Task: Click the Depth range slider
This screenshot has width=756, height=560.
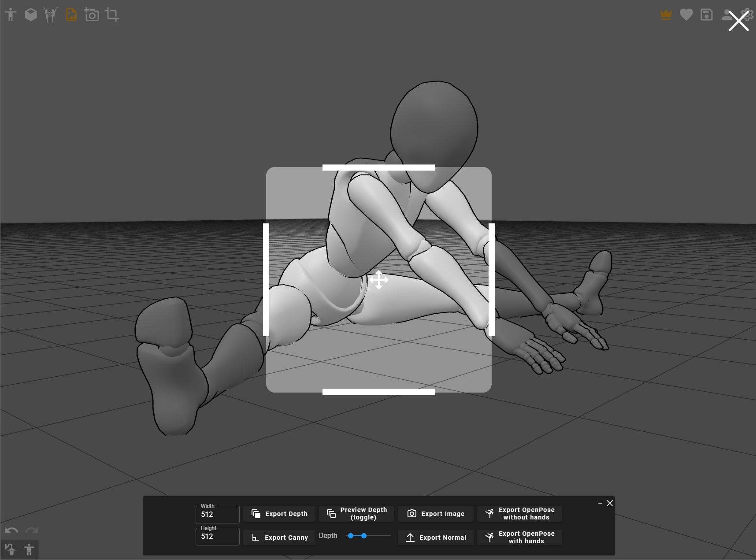Action: [x=369, y=536]
